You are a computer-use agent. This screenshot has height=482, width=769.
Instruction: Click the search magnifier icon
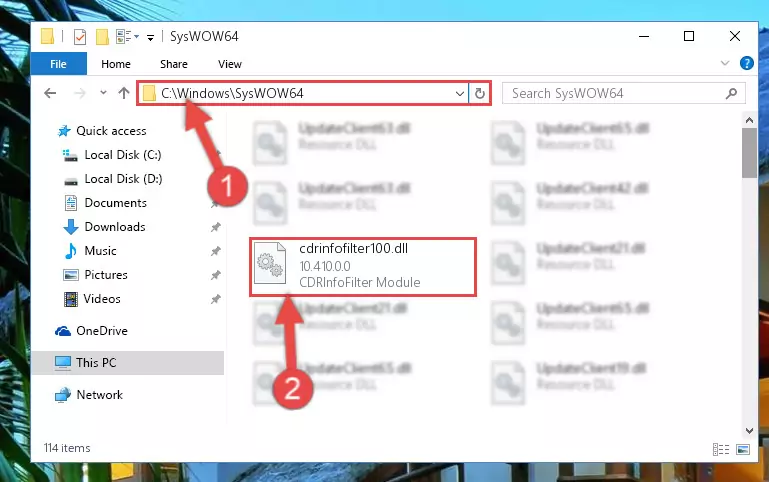731,93
